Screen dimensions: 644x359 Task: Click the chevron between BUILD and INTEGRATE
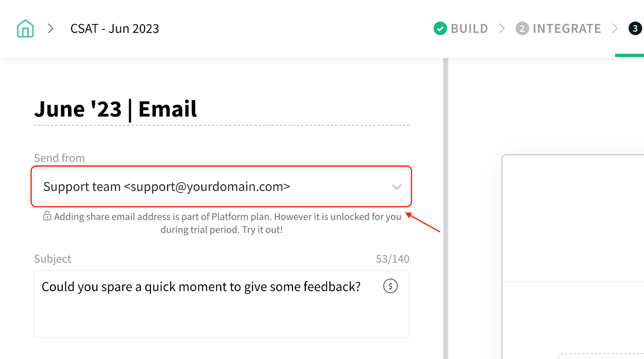pyautogui.click(x=502, y=29)
